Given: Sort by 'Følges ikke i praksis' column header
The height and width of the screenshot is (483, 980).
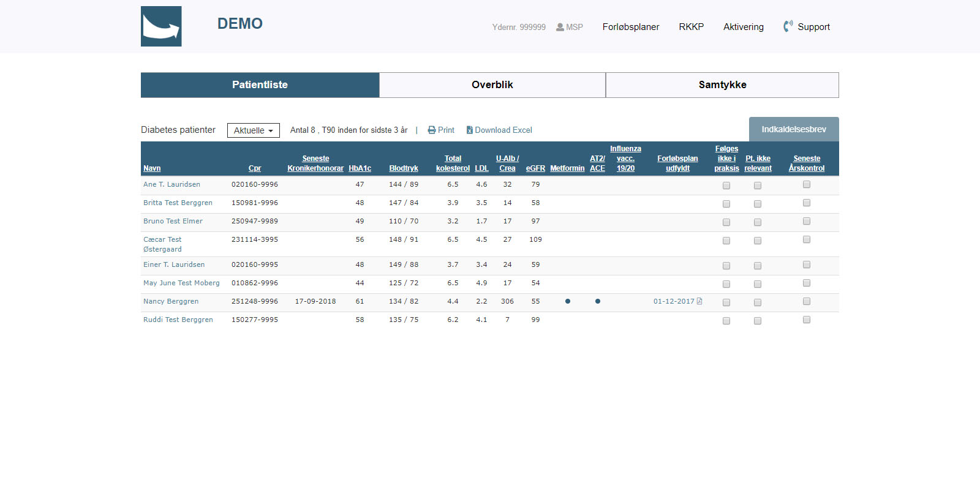Looking at the screenshot, I should (x=726, y=159).
